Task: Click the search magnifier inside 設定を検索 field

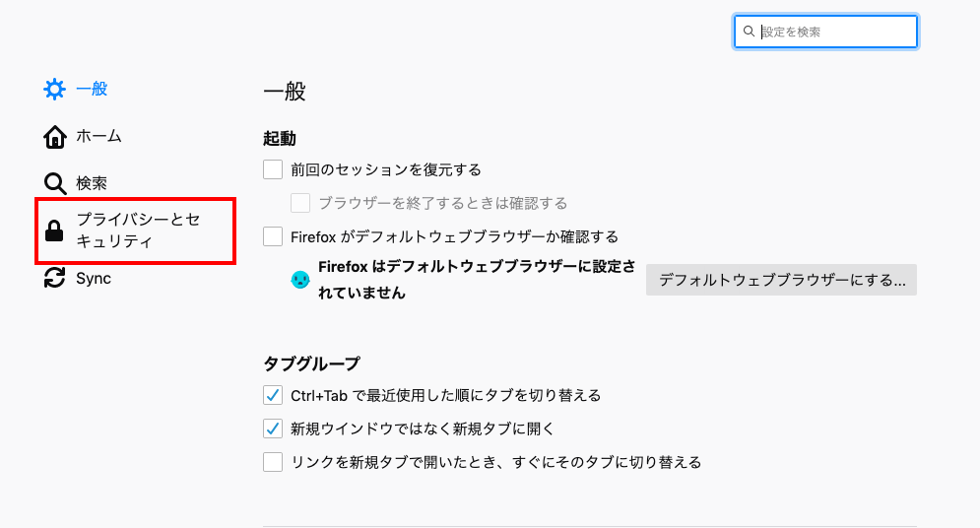Action: pos(749,32)
